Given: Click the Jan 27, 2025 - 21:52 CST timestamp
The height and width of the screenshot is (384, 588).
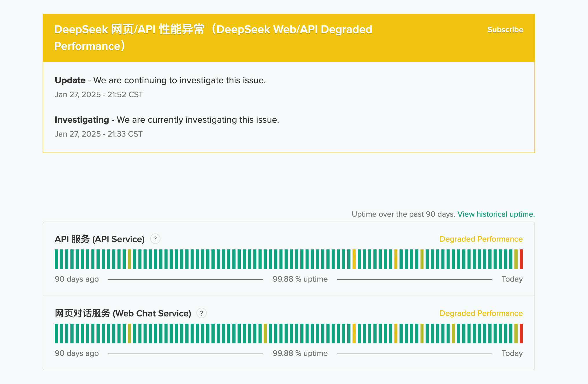Looking at the screenshot, I should [x=99, y=95].
